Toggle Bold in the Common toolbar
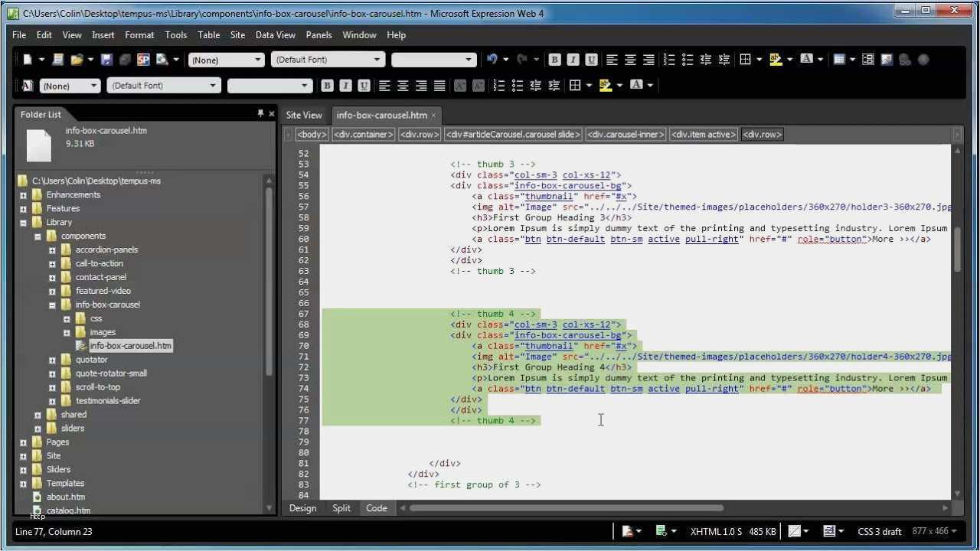 point(554,60)
